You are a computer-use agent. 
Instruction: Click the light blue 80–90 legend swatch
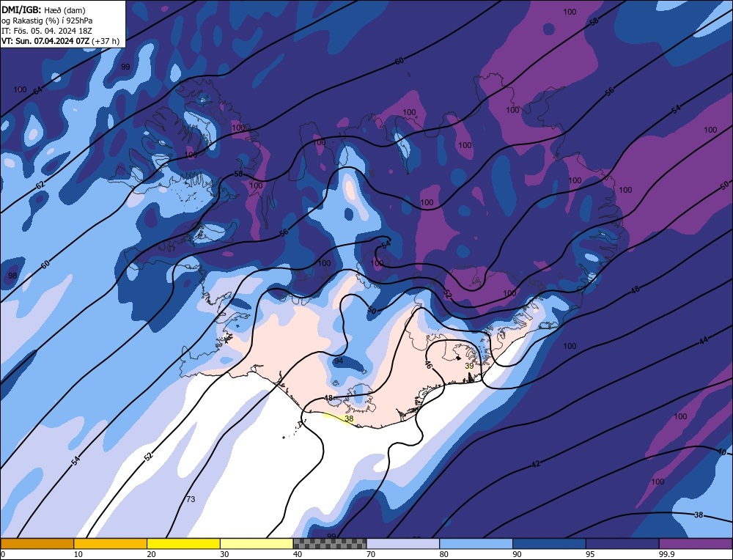click(476, 543)
